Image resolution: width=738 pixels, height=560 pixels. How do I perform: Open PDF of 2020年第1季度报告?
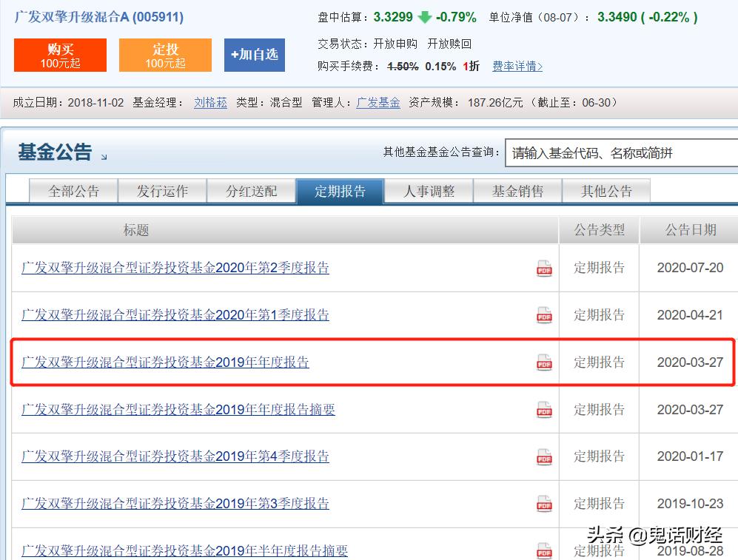point(544,315)
